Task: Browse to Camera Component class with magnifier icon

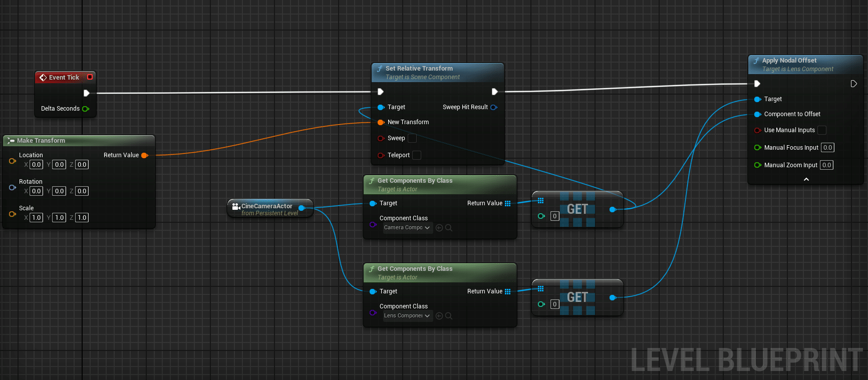Action: click(449, 228)
